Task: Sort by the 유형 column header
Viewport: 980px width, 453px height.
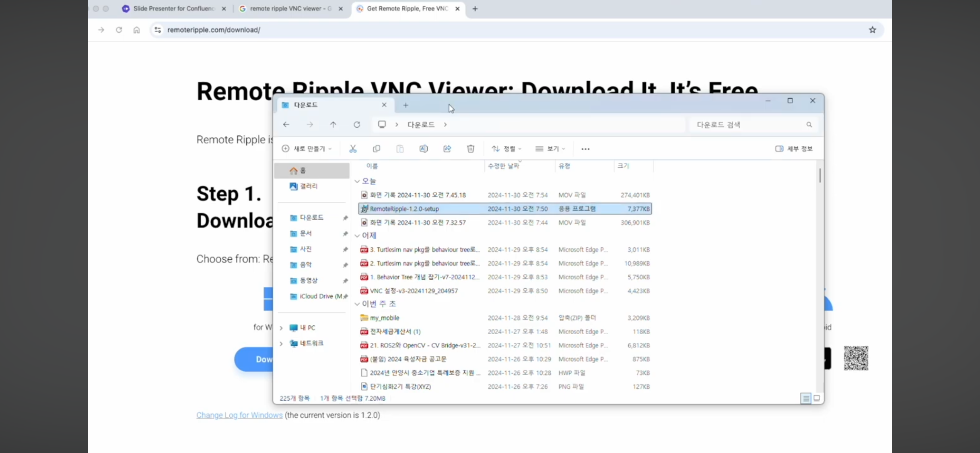Action: [564, 166]
